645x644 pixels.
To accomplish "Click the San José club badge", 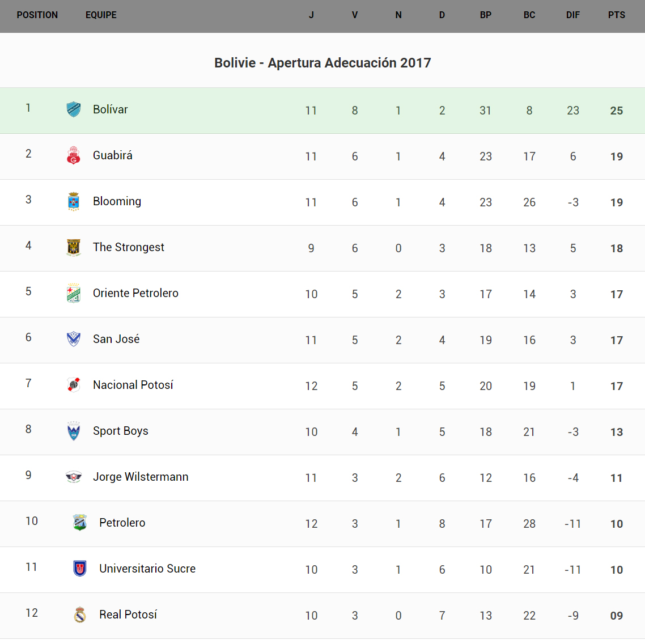I will pyautogui.click(x=74, y=339).
